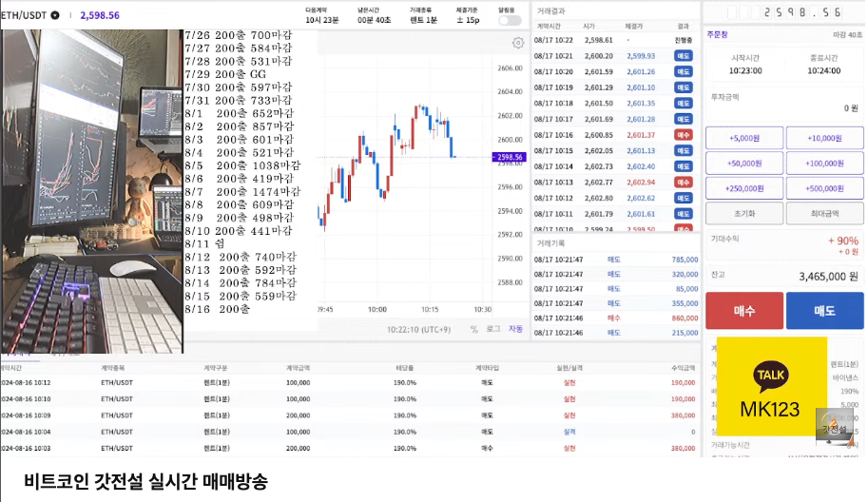Click the 매도 badge in the 08/17 10:14 row
Image resolution: width=868 pixels, height=502 pixels.
(x=684, y=166)
